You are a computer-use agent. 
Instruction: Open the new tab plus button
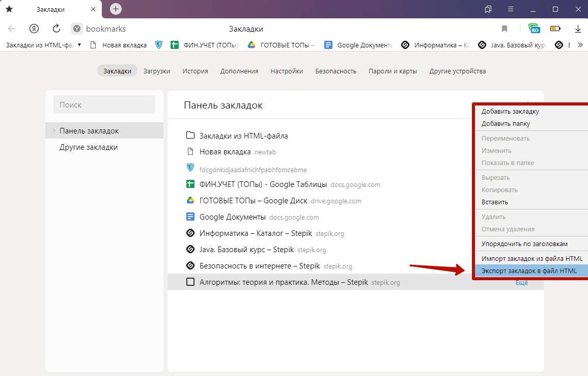click(116, 9)
